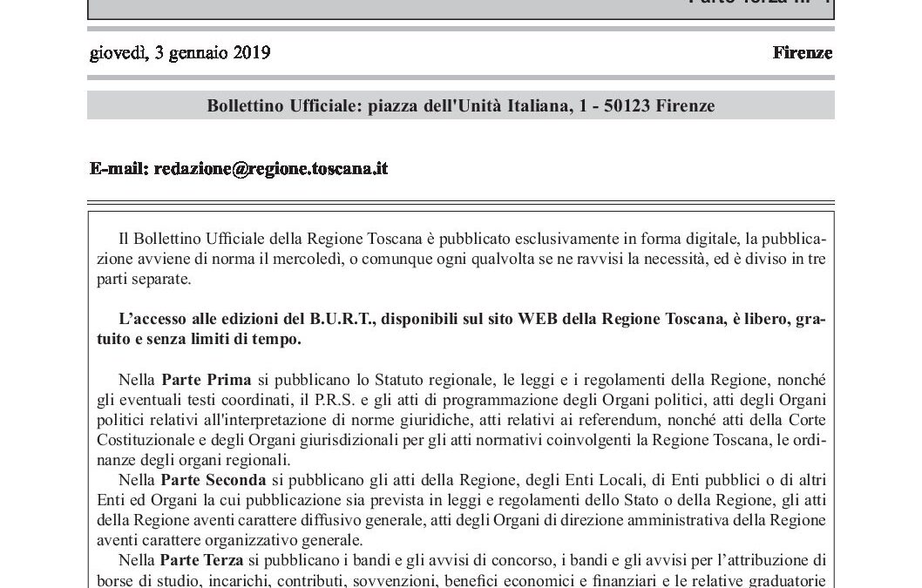922x588 pixels.
Task: Click the bold words "Parte Prima"
Action: (x=207, y=380)
